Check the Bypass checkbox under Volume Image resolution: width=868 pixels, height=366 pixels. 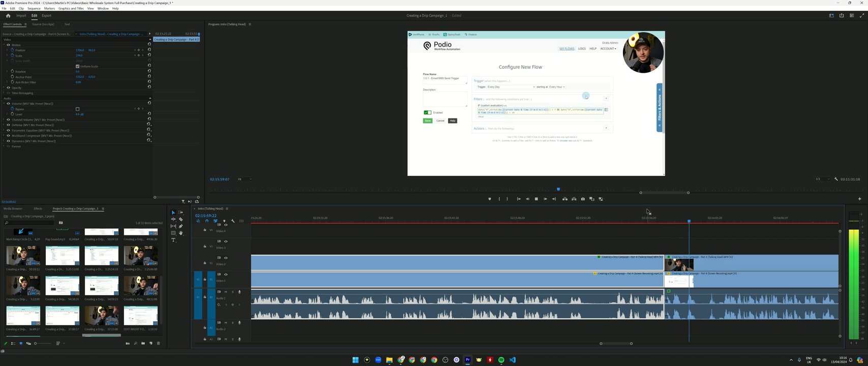pos(77,109)
